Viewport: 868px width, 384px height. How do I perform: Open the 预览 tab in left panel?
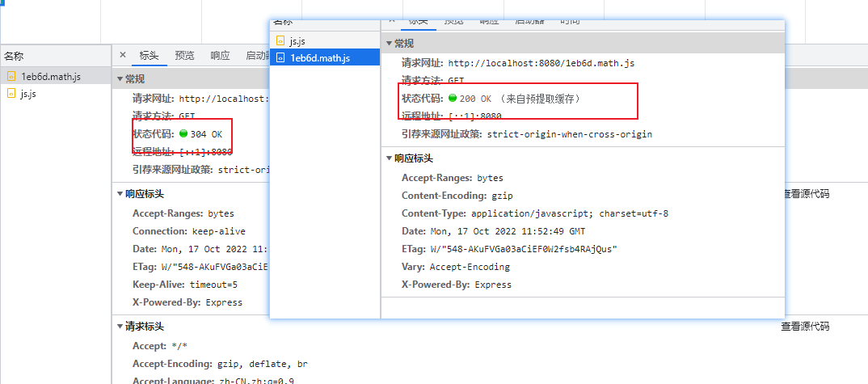pos(184,56)
